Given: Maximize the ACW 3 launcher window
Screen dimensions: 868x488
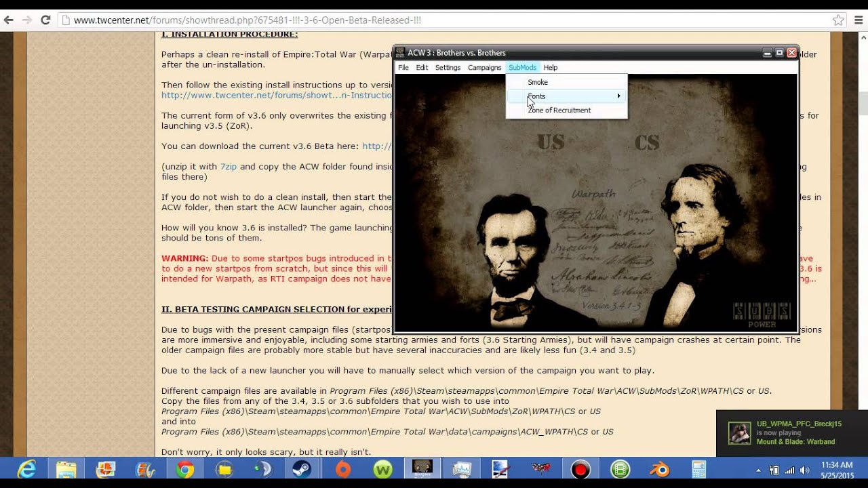Looking at the screenshot, I should point(779,52).
